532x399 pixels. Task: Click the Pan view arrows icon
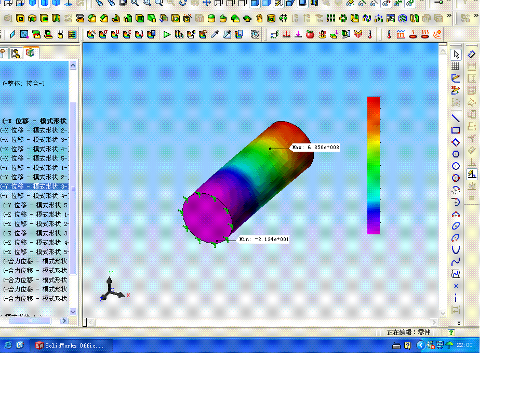click(207, 4)
